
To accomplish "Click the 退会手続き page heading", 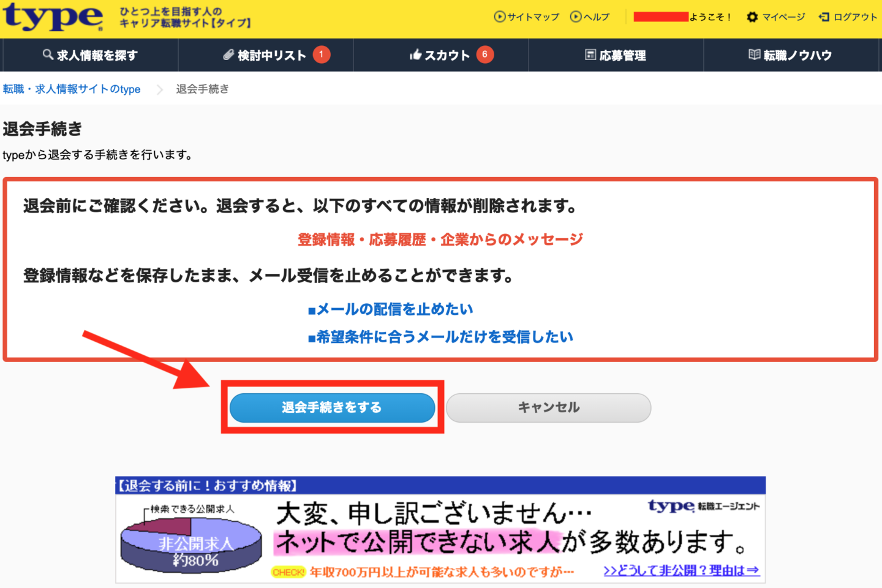I will click(x=42, y=129).
